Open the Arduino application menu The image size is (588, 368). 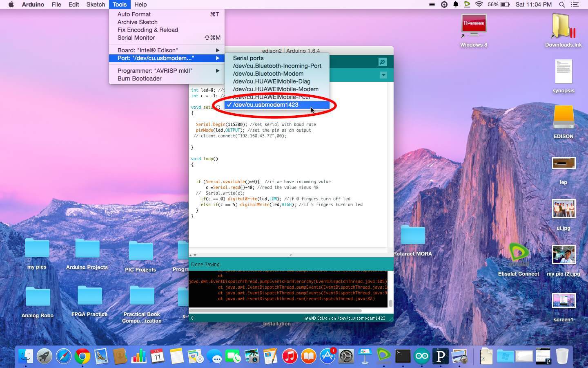(x=33, y=4)
